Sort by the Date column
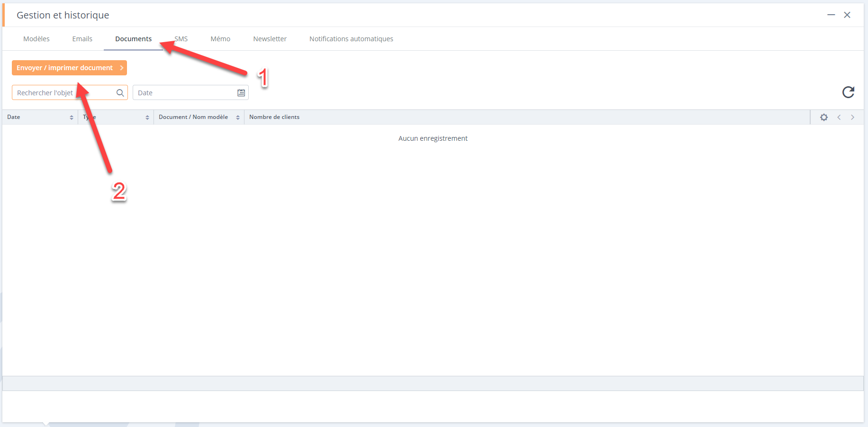The height and width of the screenshot is (427, 868). click(40, 117)
